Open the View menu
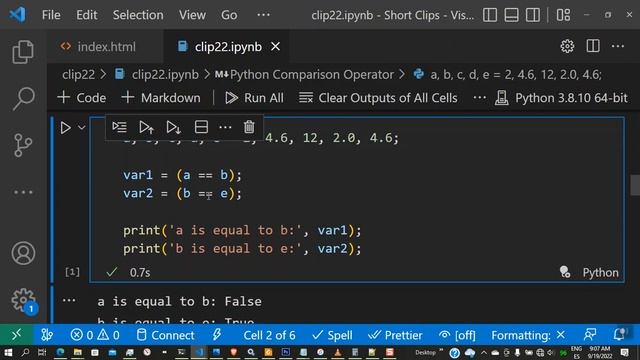Viewport: 640px width, 360px height. point(192,15)
